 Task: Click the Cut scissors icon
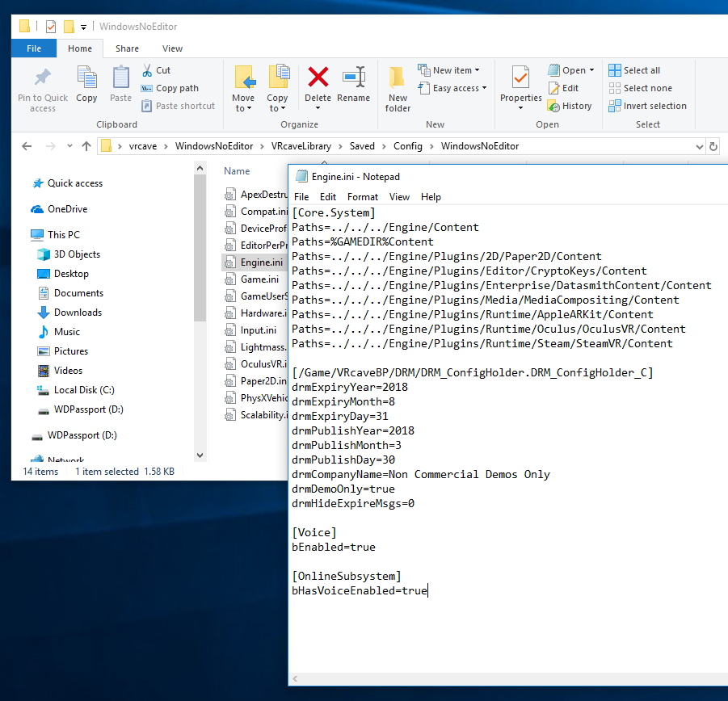click(x=148, y=70)
